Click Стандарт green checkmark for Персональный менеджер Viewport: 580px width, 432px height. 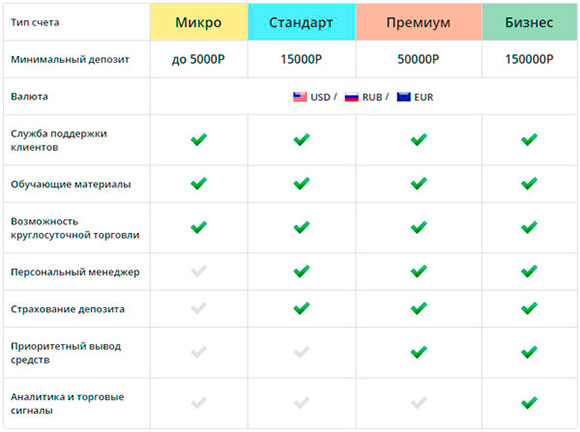click(301, 271)
